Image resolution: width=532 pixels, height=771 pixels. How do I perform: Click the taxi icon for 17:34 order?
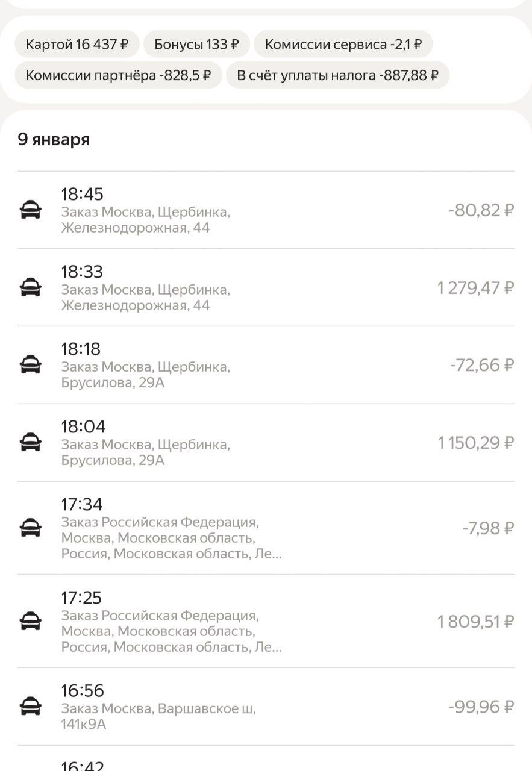coord(30,528)
